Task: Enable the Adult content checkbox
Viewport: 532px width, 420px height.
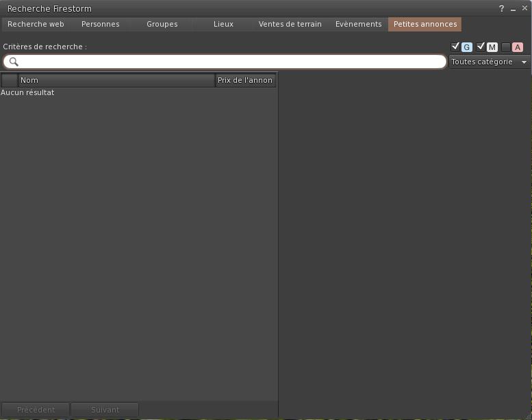Action: [506, 47]
